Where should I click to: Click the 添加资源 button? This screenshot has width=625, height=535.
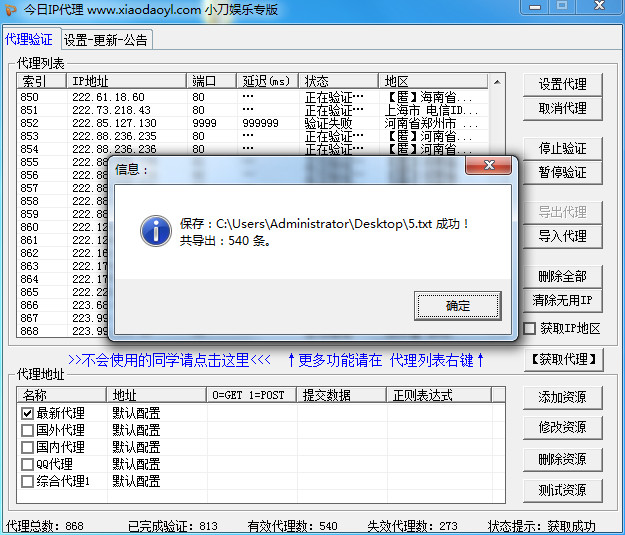click(x=562, y=397)
